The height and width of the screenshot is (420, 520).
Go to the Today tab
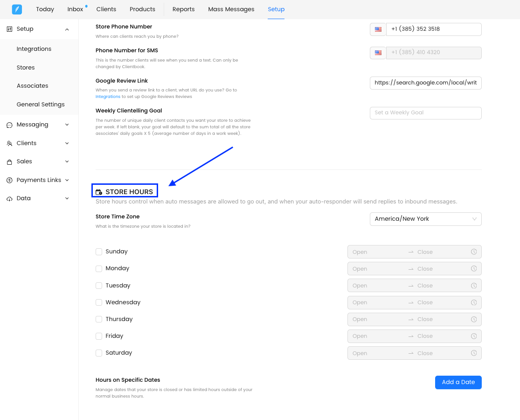click(x=45, y=9)
